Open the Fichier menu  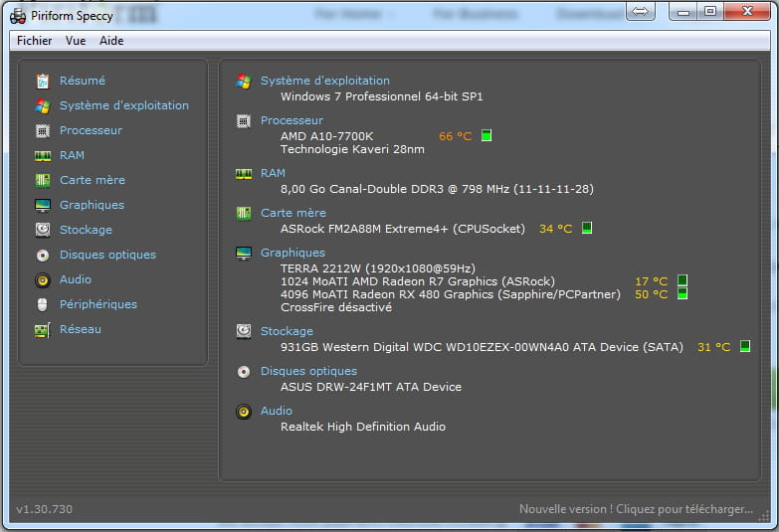[35, 41]
